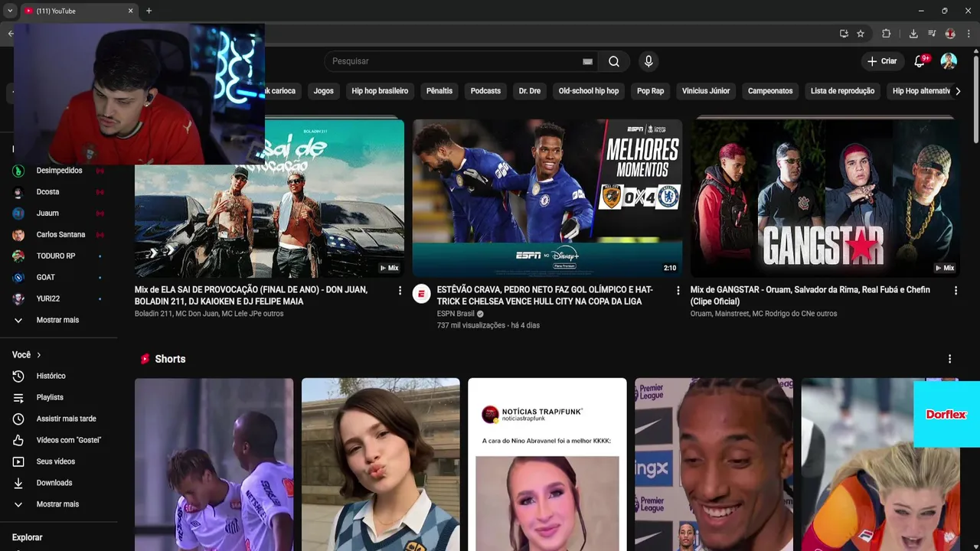
Task: Open the Notícias Trap/Funk short
Action: tap(547, 465)
